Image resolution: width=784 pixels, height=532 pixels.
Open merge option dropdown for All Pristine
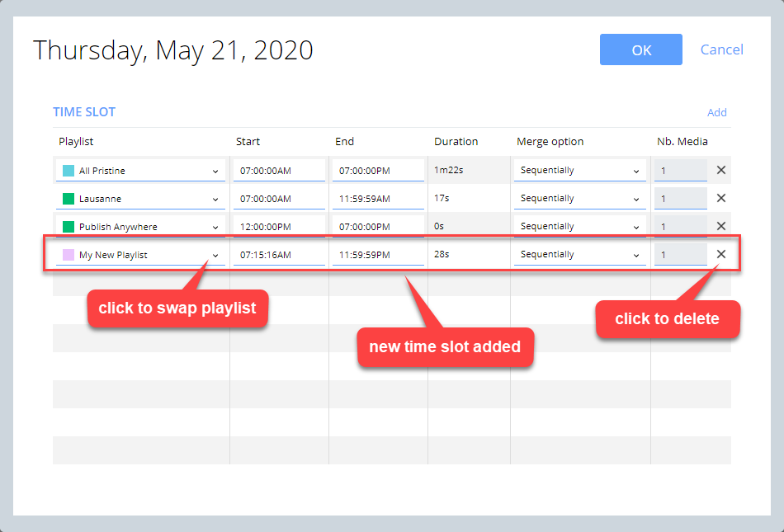click(x=635, y=170)
